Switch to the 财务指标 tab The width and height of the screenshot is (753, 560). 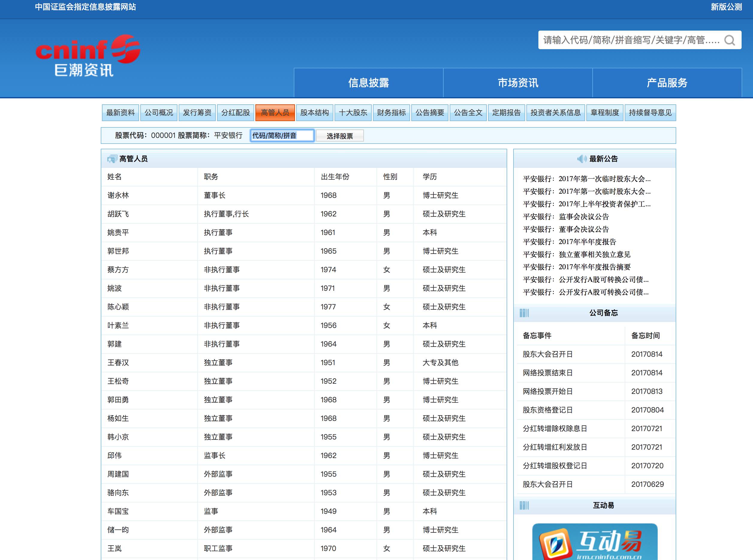[x=391, y=112]
